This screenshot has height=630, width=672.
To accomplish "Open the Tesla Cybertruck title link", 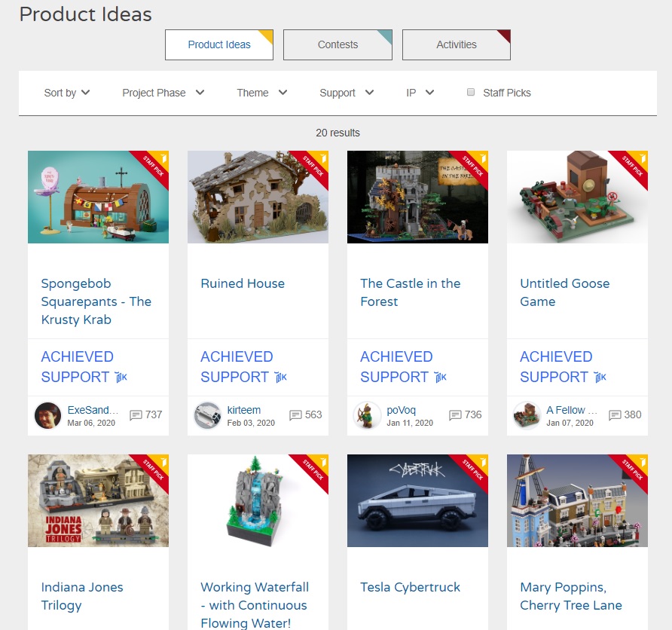I will [x=410, y=587].
